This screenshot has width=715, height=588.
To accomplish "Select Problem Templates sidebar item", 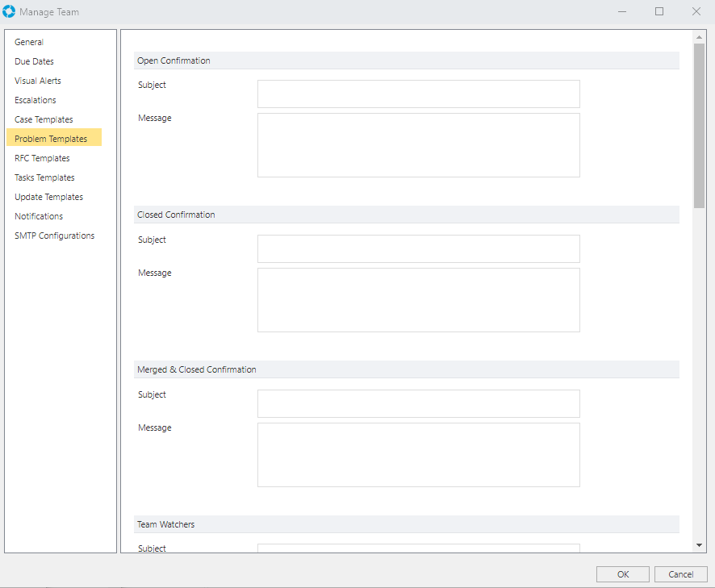I will coord(51,139).
